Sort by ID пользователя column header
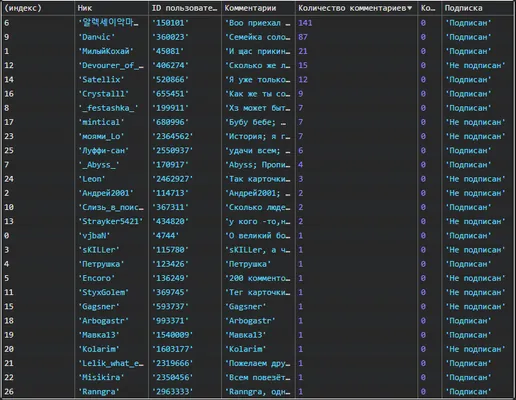Screen dimensions: 516x400 coord(185,8)
